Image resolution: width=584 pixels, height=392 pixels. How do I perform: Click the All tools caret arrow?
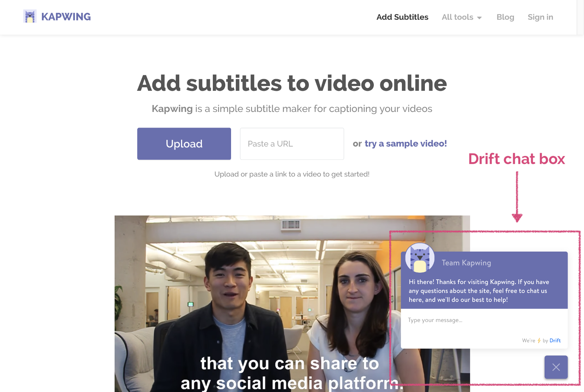(x=479, y=18)
